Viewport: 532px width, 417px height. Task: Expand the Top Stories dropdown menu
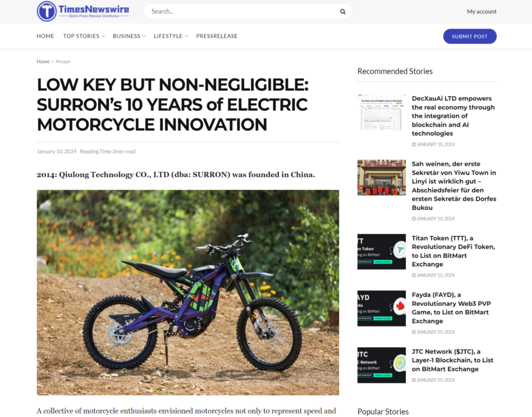84,36
